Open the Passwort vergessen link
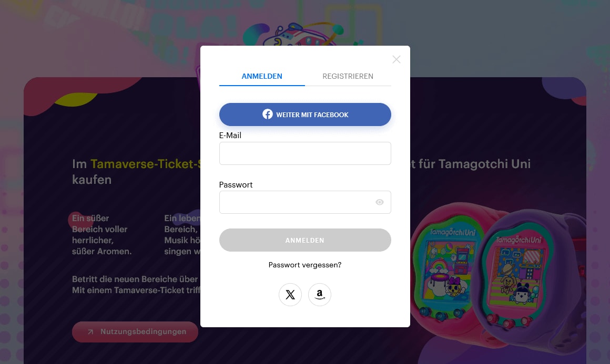 (305, 265)
